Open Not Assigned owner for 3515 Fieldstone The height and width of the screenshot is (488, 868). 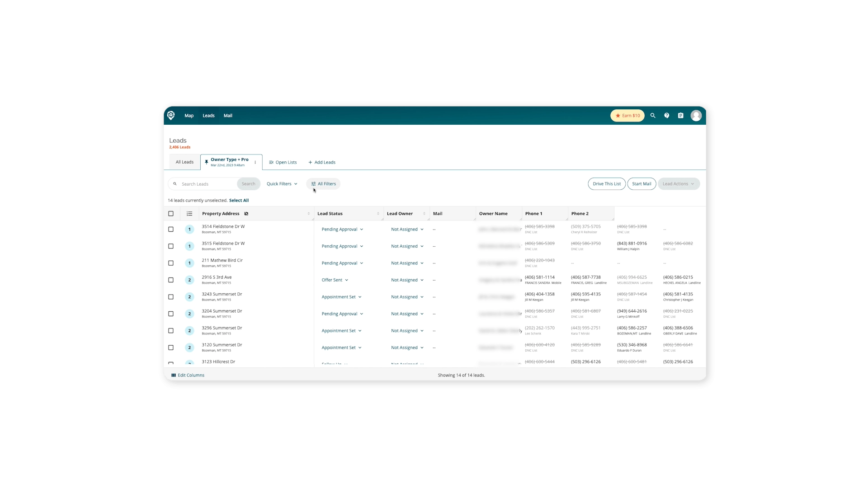pos(407,246)
